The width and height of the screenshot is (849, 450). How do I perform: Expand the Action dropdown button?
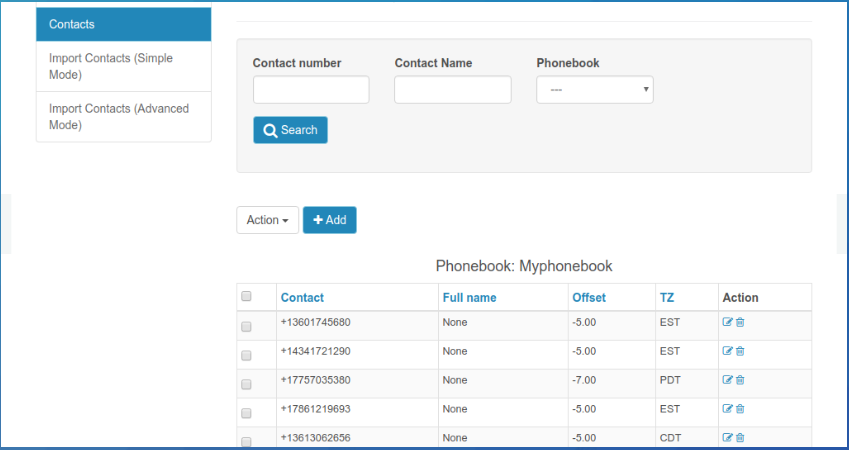coord(267,220)
